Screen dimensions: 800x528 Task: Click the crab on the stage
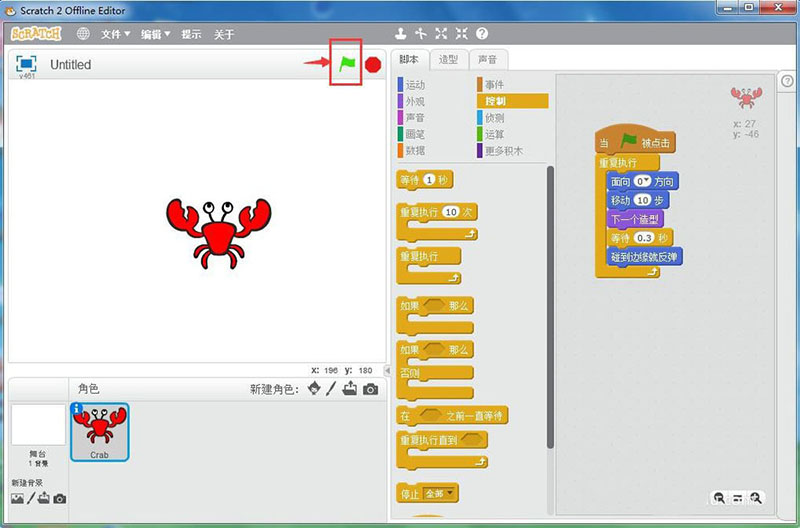219,234
